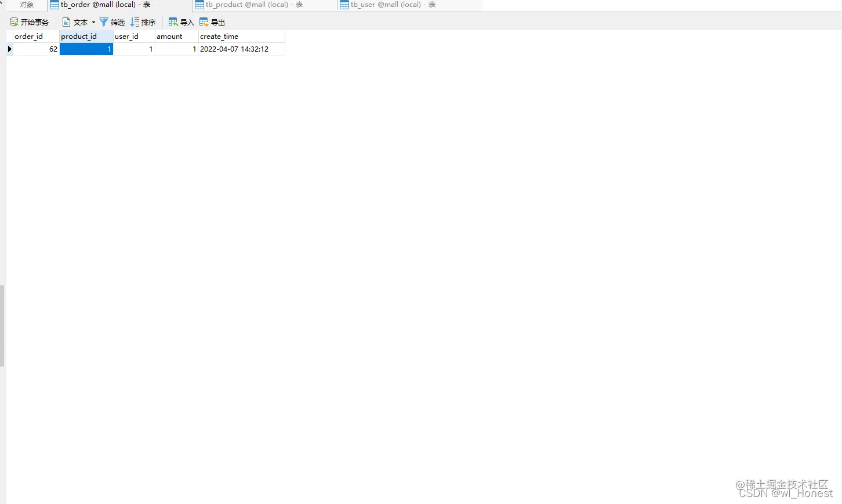Click the Begin Transaction (开始事务) icon

[14, 22]
